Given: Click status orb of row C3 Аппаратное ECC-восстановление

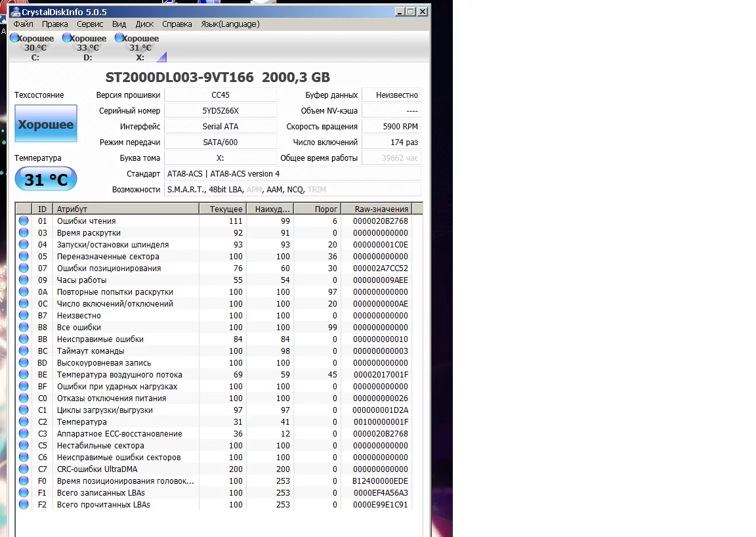Looking at the screenshot, I should (x=24, y=433).
